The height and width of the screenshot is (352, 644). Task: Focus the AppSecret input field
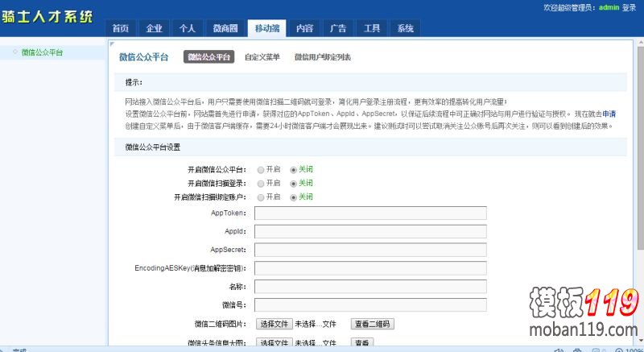coord(370,250)
